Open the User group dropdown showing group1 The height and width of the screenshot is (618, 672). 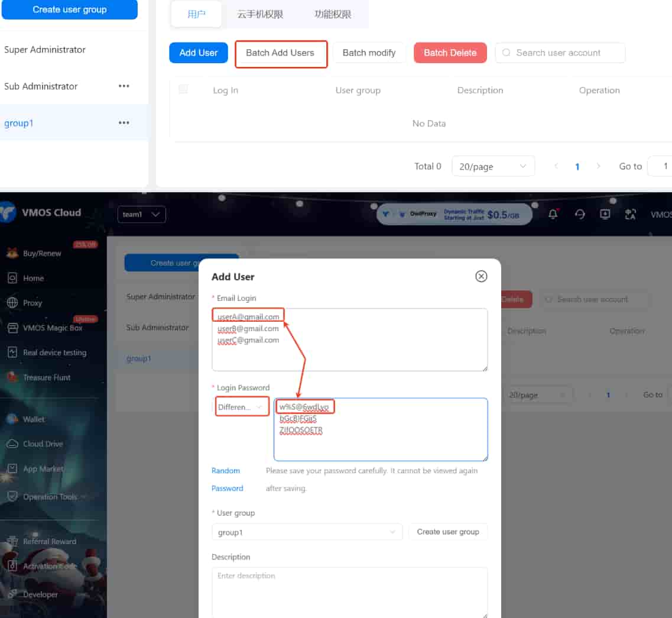[307, 532]
